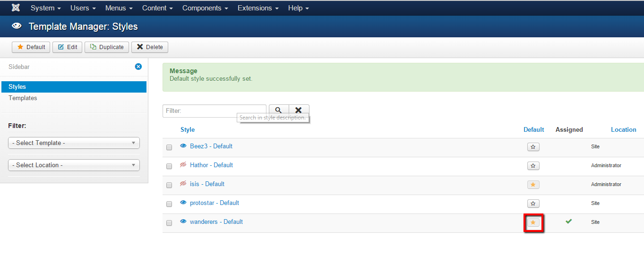Viewport: 644px width, 273px height.
Task: Click the 'Default style successfully set.' message
Action: click(x=211, y=78)
